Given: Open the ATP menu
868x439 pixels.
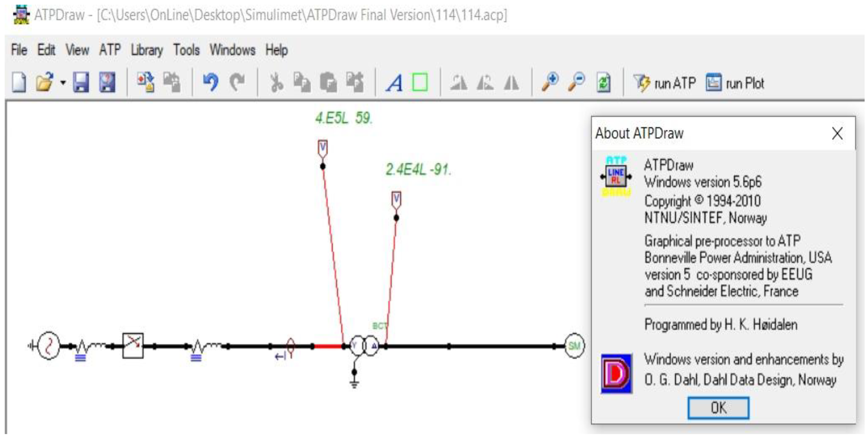Looking at the screenshot, I should [x=110, y=50].
